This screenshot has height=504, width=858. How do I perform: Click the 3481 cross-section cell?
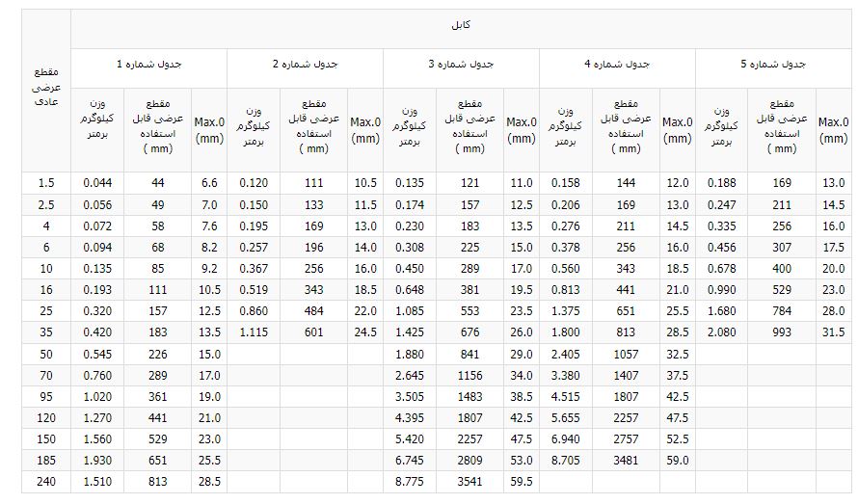coord(626,461)
